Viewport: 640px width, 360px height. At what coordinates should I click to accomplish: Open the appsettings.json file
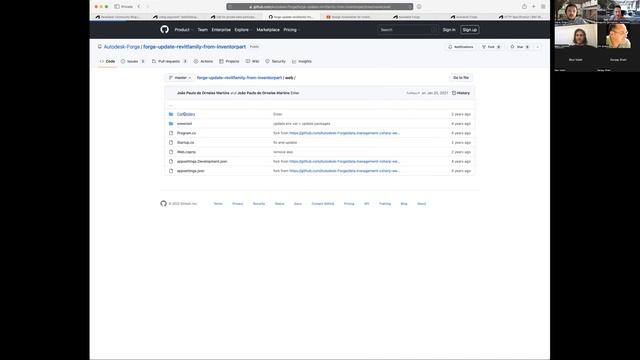pos(191,171)
